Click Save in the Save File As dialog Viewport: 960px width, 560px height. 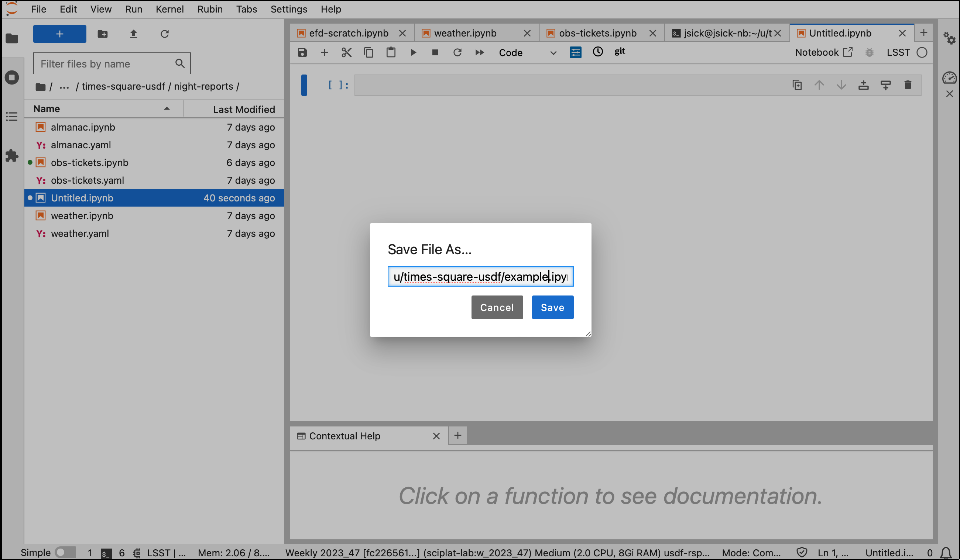[x=552, y=307]
